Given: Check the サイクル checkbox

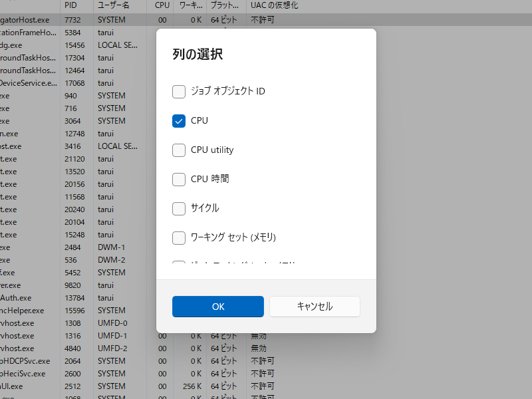Looking at the screenshot, I should click(178, 209).
